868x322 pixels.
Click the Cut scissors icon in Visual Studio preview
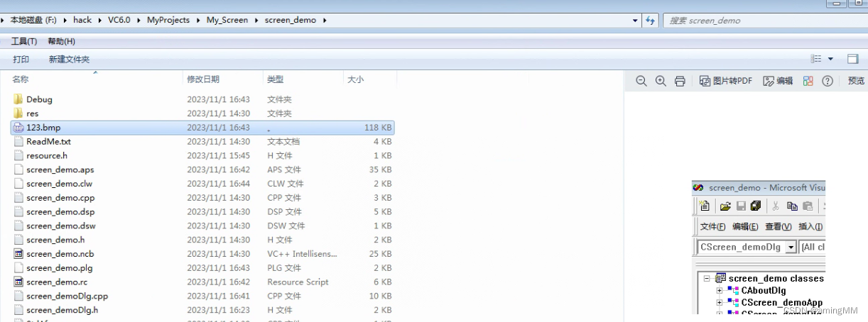pyautogui.click(x=776, y=206)
